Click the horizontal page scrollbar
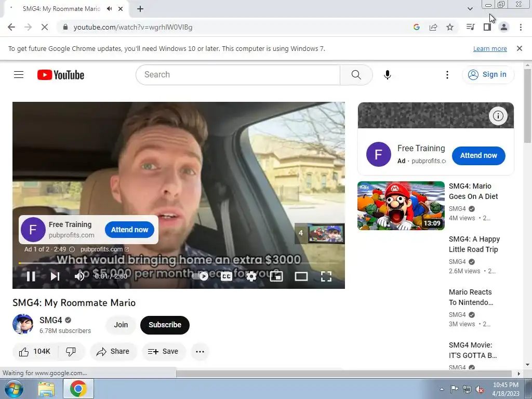 point(343,374)
